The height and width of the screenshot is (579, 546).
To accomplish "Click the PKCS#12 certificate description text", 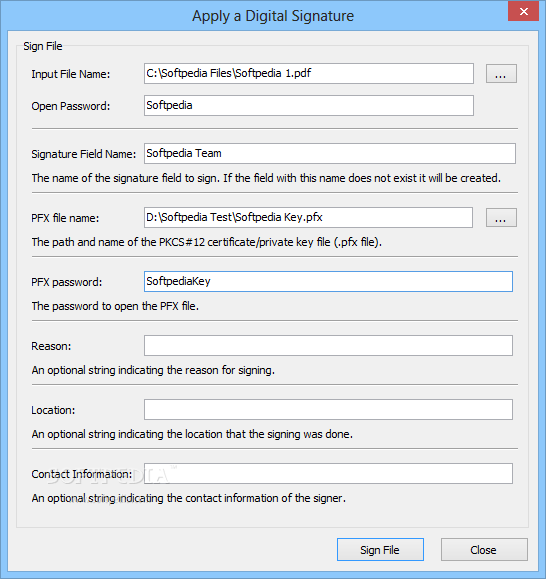I will pos(207,242).
